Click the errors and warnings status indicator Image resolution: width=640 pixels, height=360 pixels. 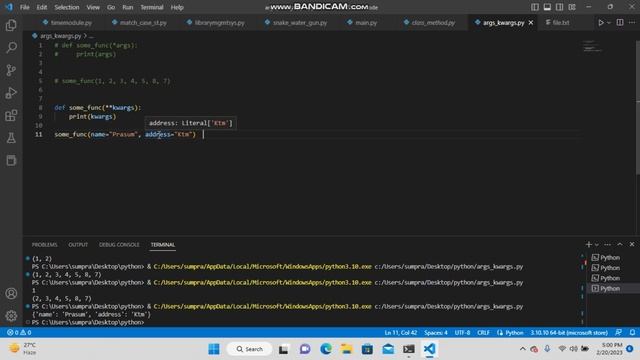pyautogui.click(x=19, y=332)
